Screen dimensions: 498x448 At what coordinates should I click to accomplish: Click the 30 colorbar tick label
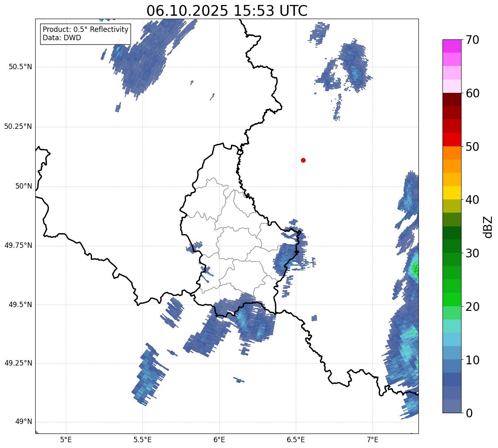coord(472,253)
